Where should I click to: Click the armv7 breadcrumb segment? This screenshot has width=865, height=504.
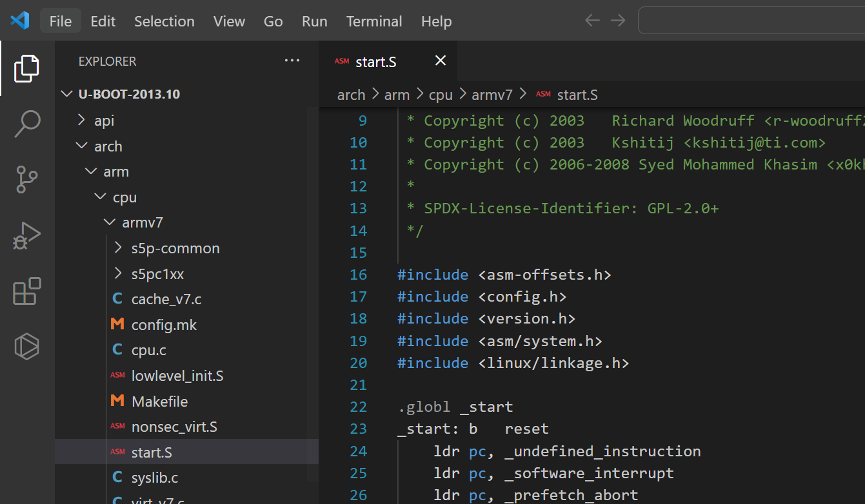coord(492,95)
